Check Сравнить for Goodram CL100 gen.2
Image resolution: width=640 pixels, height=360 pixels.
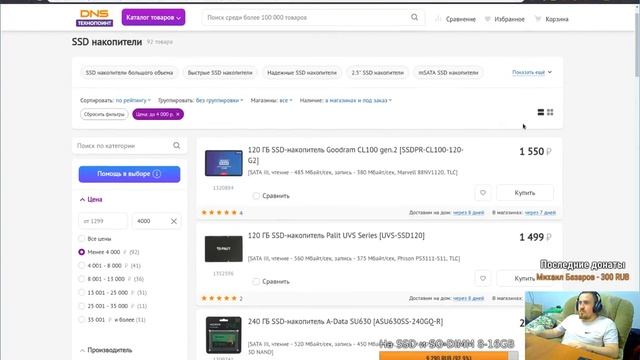pyautogui.click(x=256, y=196)
